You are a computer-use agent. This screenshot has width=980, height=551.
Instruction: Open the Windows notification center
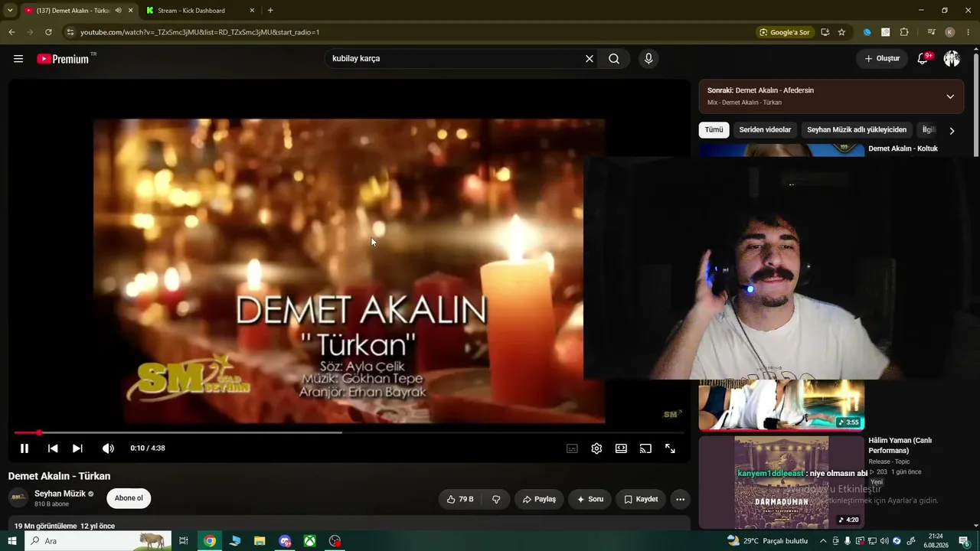964,541
